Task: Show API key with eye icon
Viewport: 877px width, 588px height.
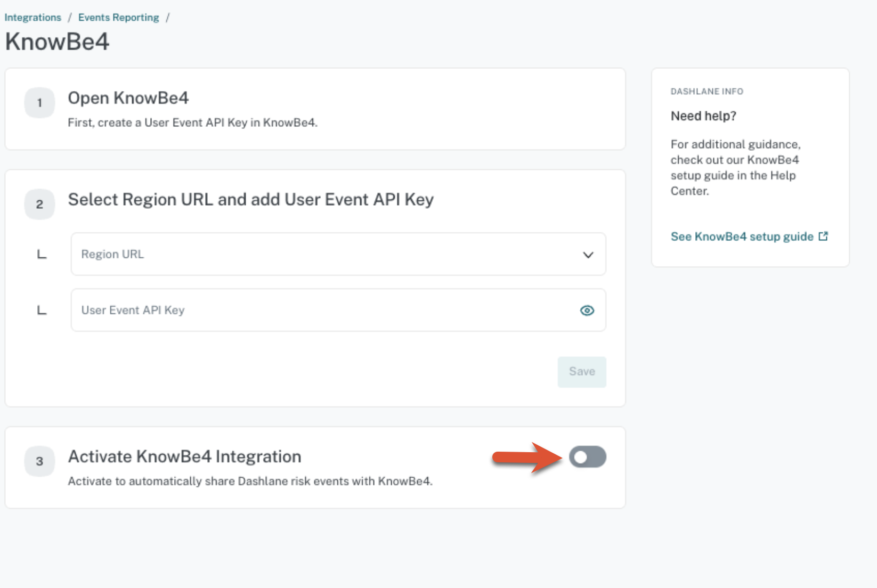Action: [587, 311]
